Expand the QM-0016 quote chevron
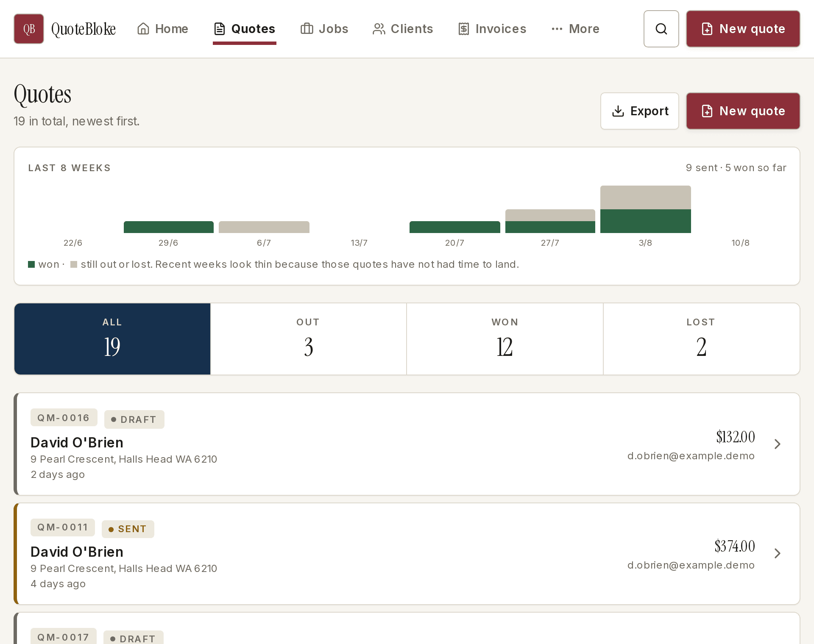 (777, 444)
